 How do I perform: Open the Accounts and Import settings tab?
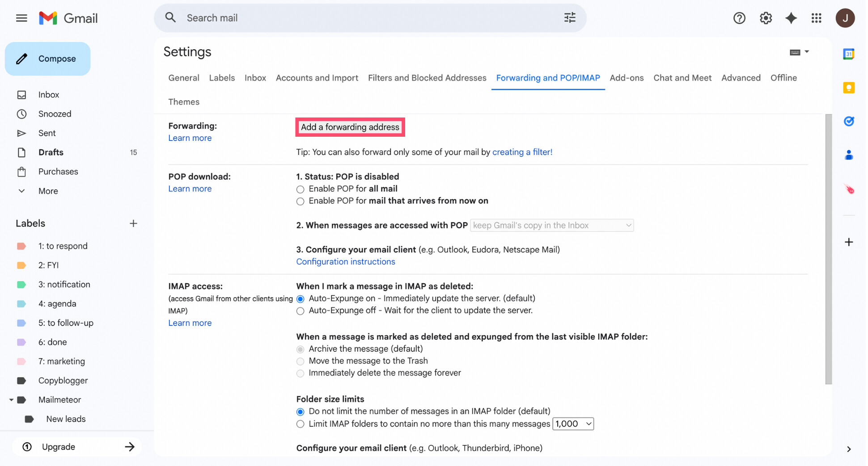point(317,78)
